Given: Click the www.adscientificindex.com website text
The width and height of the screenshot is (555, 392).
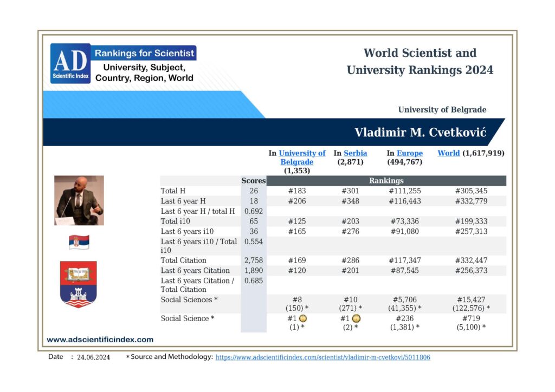Looking at the screenshot, I should [100, 339].
